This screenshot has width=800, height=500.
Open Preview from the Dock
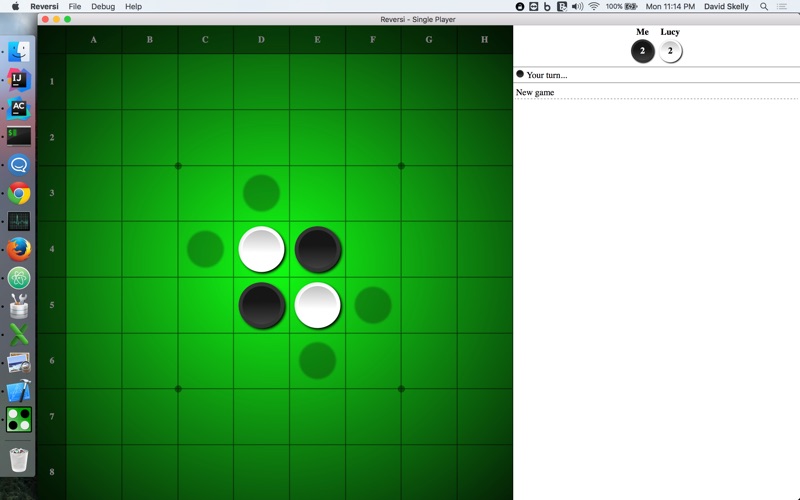pyautogui.click(x=19, y=363)
